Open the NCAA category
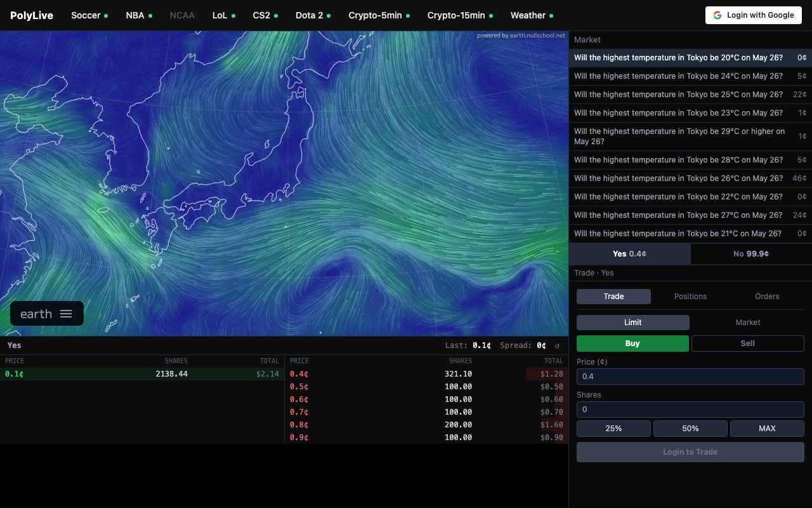Screen dimensions: 812x508 [x=182, y=15]
